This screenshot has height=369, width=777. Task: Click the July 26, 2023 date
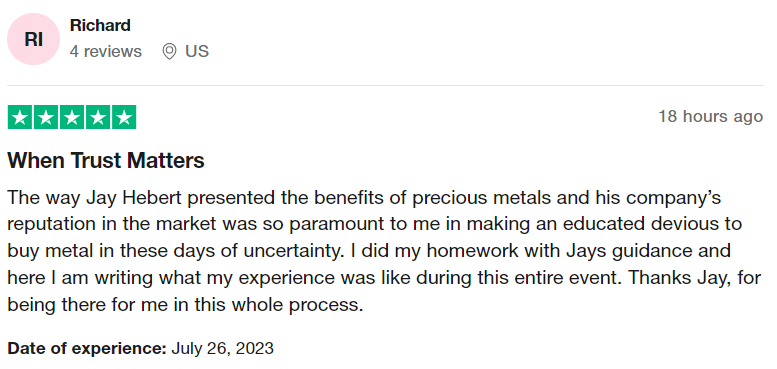click(x=222, y=348)
